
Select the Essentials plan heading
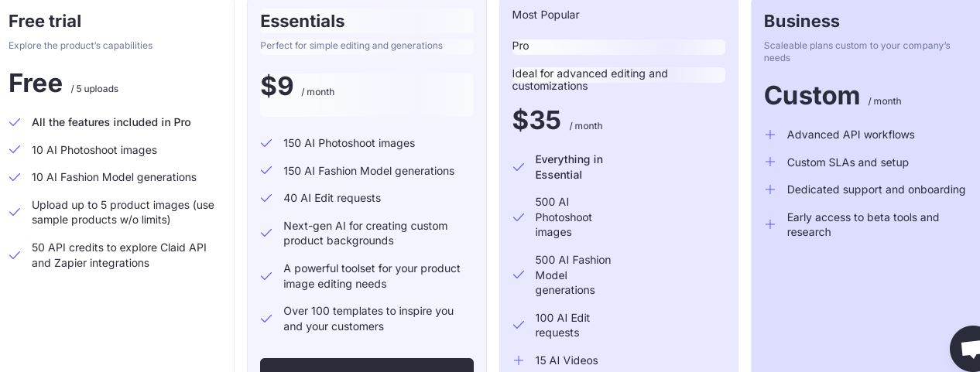[x=303, y=22]
